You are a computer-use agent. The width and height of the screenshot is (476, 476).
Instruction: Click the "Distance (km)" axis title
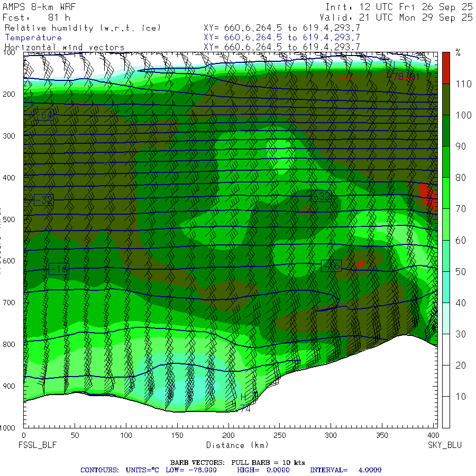tap(237, 445)
